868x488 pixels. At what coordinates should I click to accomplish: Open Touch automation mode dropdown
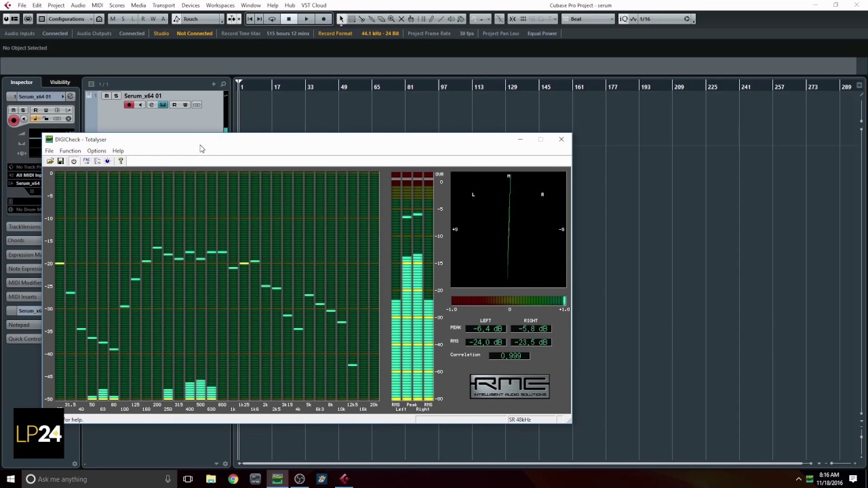[x=201, y=19]
